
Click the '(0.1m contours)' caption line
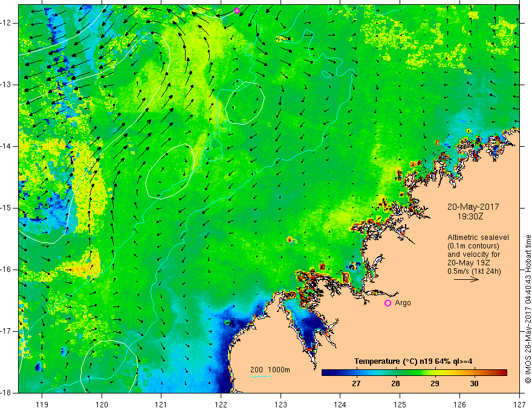pyautogui.click(x=473, y=246)
